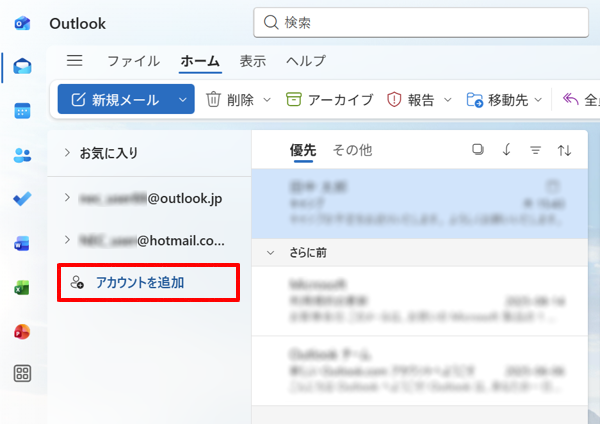Expand the お気に入り favorites folder group

tap(67, 153)
